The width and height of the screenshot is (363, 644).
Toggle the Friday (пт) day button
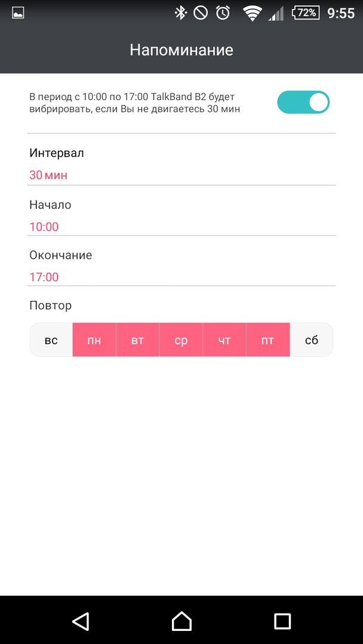267,340
